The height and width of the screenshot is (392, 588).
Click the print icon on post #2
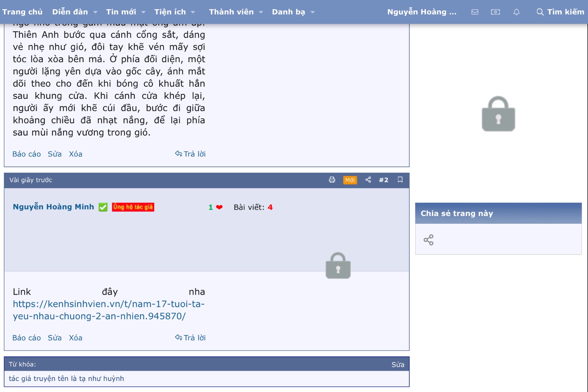[332, 180]
